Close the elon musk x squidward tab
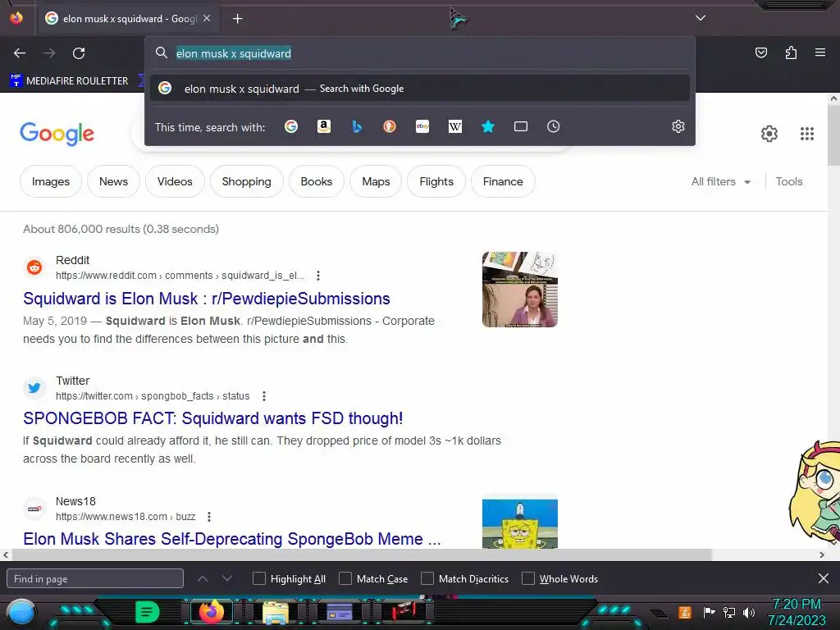Image resolution: width=840 pixels, height=630 pixels. (207, 18)
